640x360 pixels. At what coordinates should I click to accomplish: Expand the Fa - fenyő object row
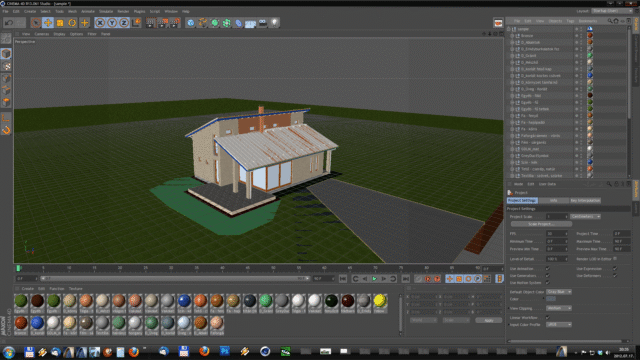point(512,116)
